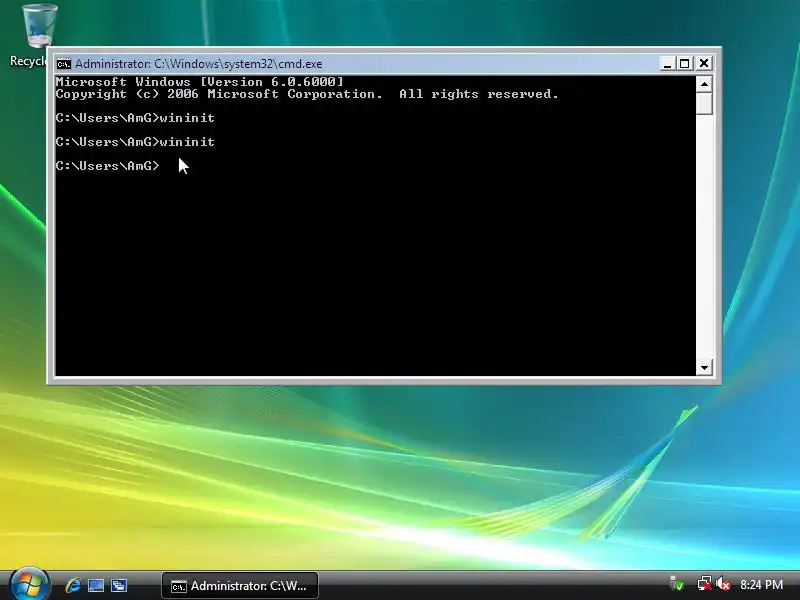The height and width of the screenshot is (600, 800).
Task: Maximize the Command Prompt window
Action: pos(685,64)
